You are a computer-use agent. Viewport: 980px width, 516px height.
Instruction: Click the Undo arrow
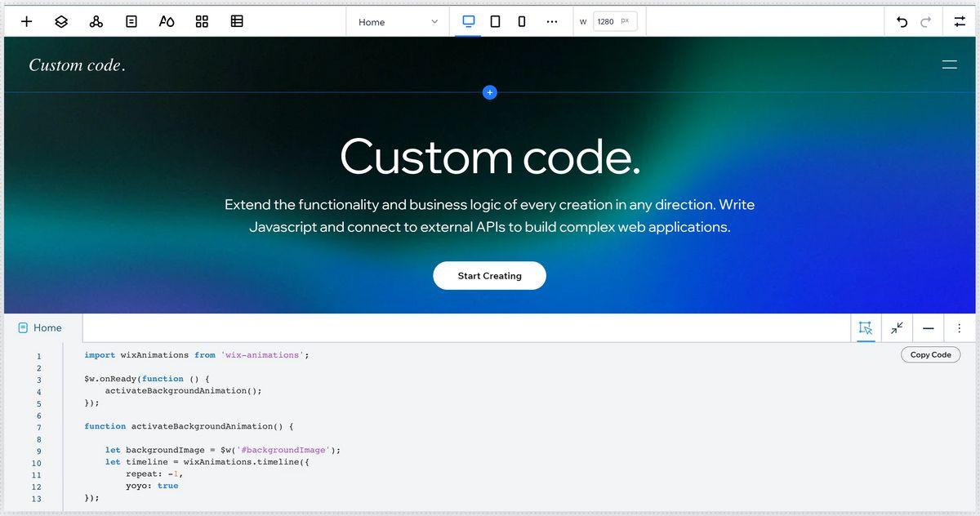tap(902, 22)
